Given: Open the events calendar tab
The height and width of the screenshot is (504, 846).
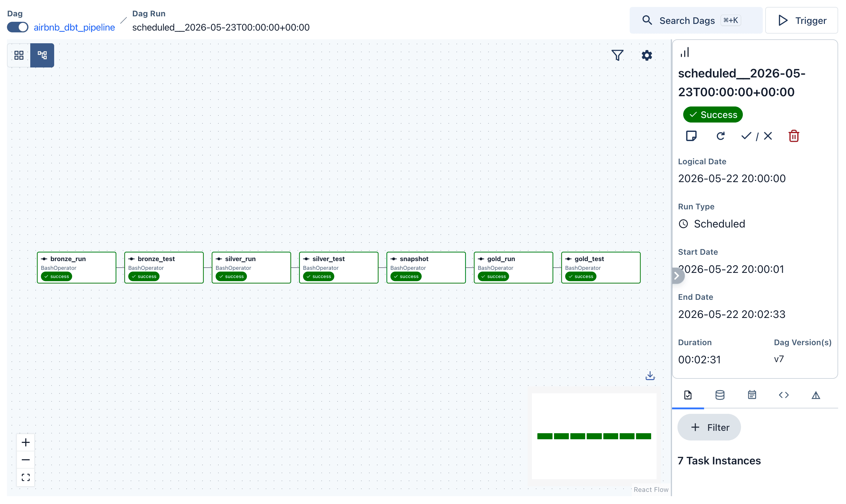Looking at the screenshot, I should (752, 395).
